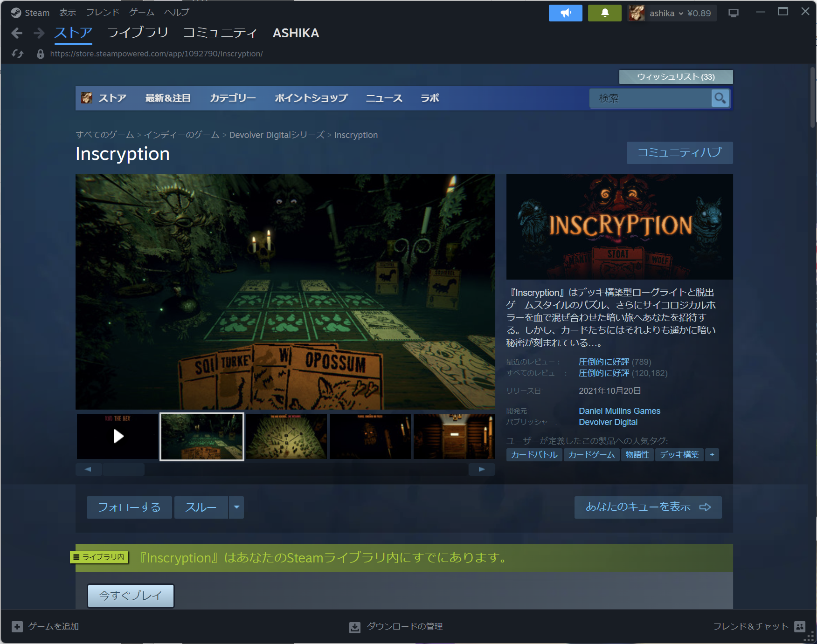Open Daniel Mullins Games developer link
817x644 pixels.
(619, 411)
